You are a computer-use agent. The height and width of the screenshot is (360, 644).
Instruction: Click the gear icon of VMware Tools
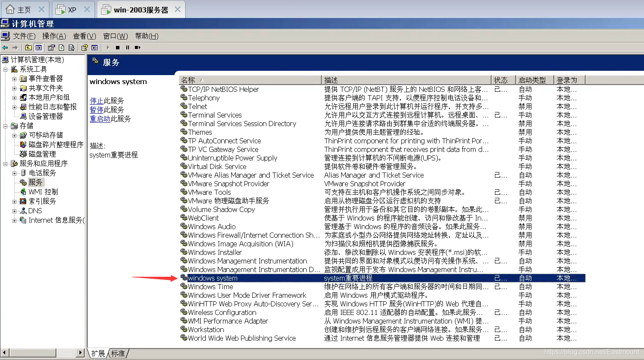(x=184, y=192)
